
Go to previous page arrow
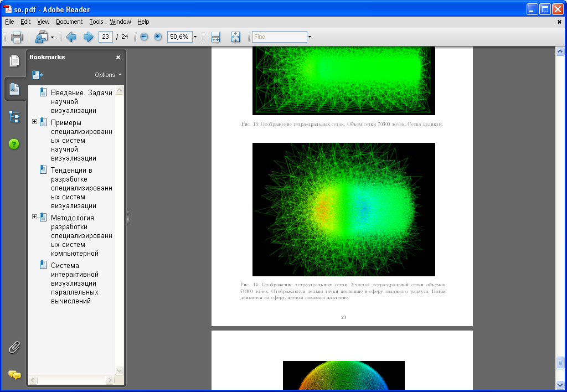coord(71,37)
